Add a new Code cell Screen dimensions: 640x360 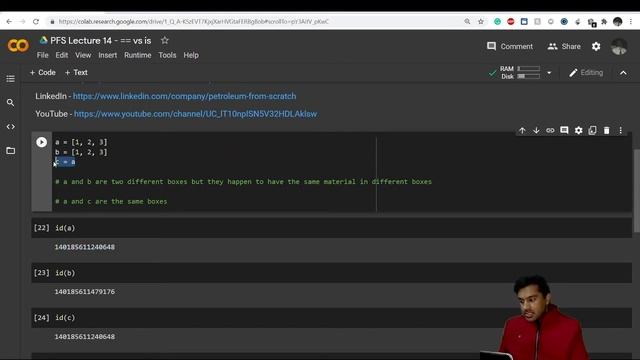pos(42,73)
